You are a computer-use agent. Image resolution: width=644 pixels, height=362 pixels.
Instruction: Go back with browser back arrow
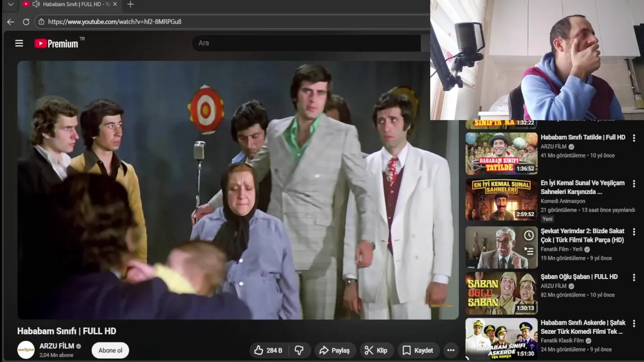[x=11, y=22]
